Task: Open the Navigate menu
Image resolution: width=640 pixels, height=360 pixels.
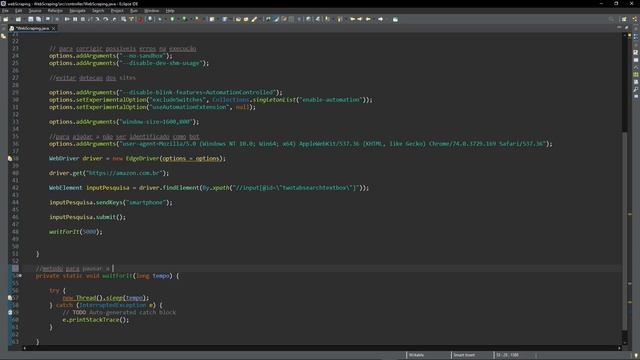Action: 77,11
